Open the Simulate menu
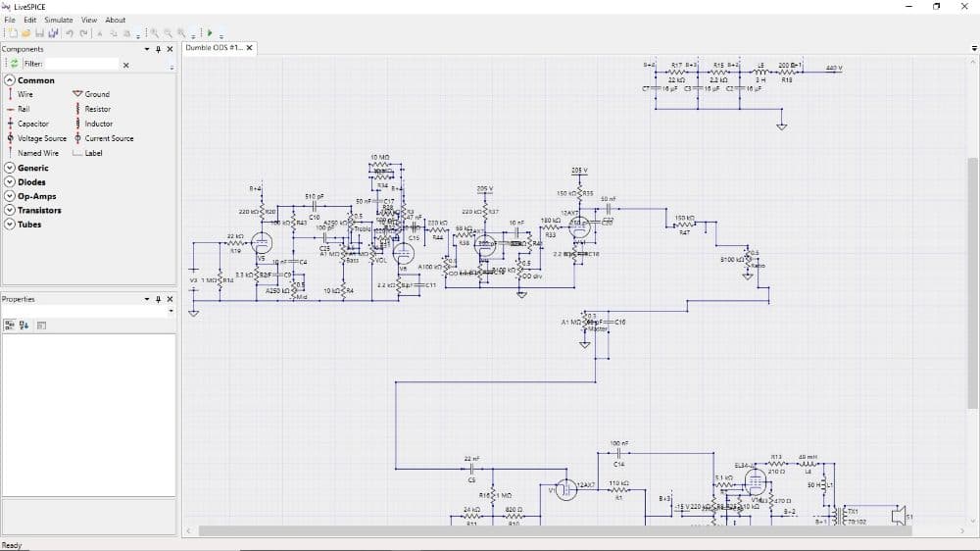The image size is (980, 551). tap(58, 20)
